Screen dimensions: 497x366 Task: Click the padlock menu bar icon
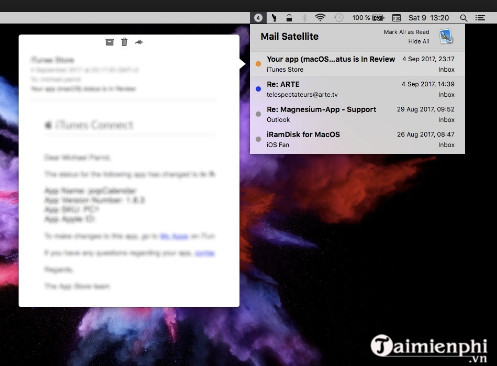tap(289, 18)
